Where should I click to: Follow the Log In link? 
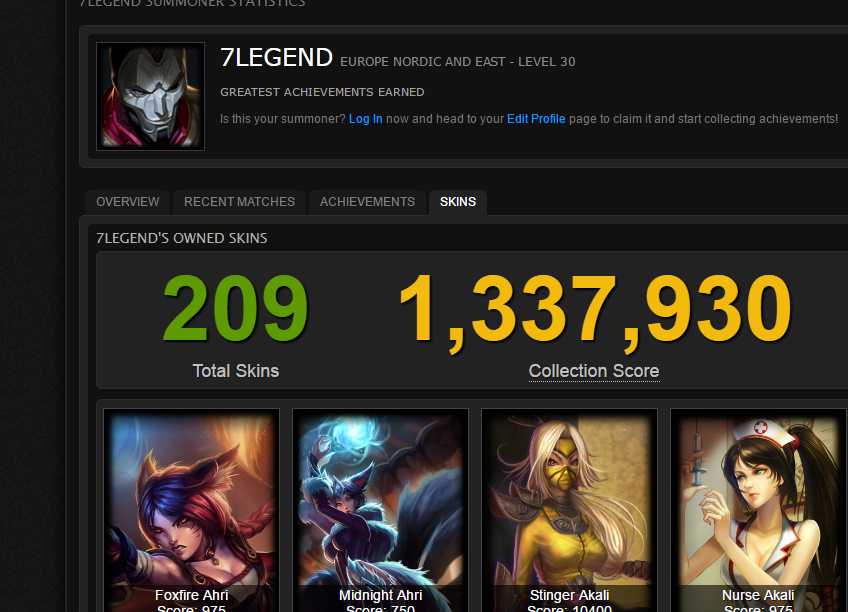366,119
